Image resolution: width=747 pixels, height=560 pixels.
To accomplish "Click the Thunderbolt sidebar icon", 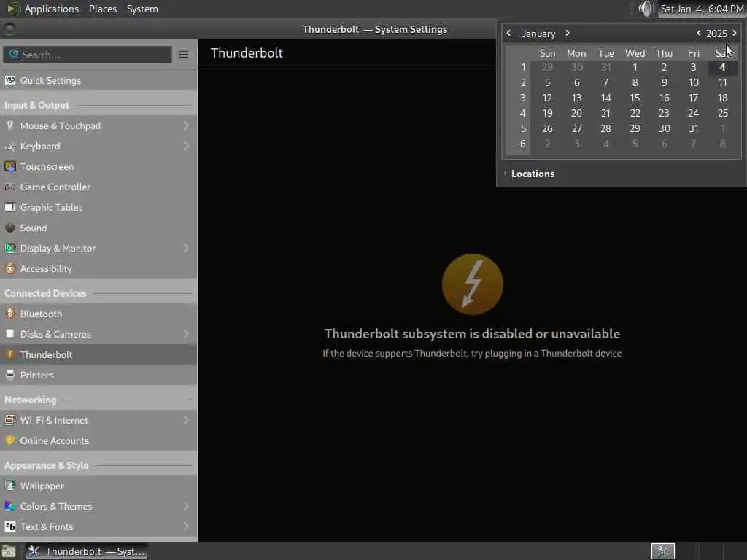I will [10, 355].
